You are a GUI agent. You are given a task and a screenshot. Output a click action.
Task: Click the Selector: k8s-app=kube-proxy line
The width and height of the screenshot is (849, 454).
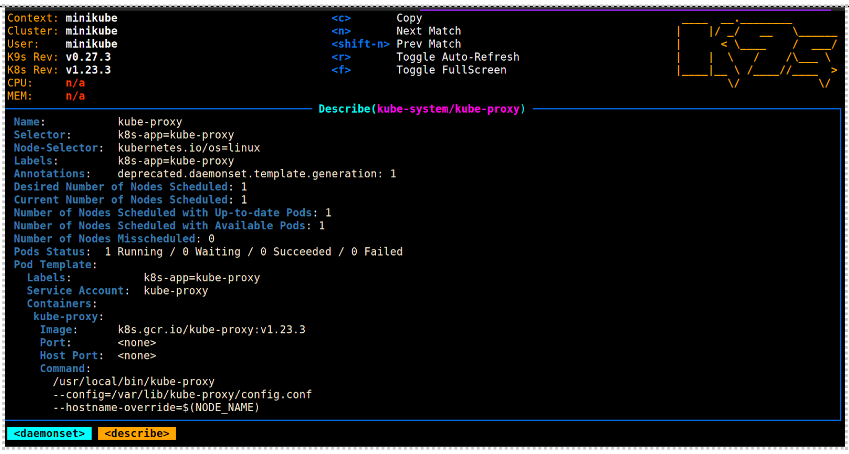[124, 135]
